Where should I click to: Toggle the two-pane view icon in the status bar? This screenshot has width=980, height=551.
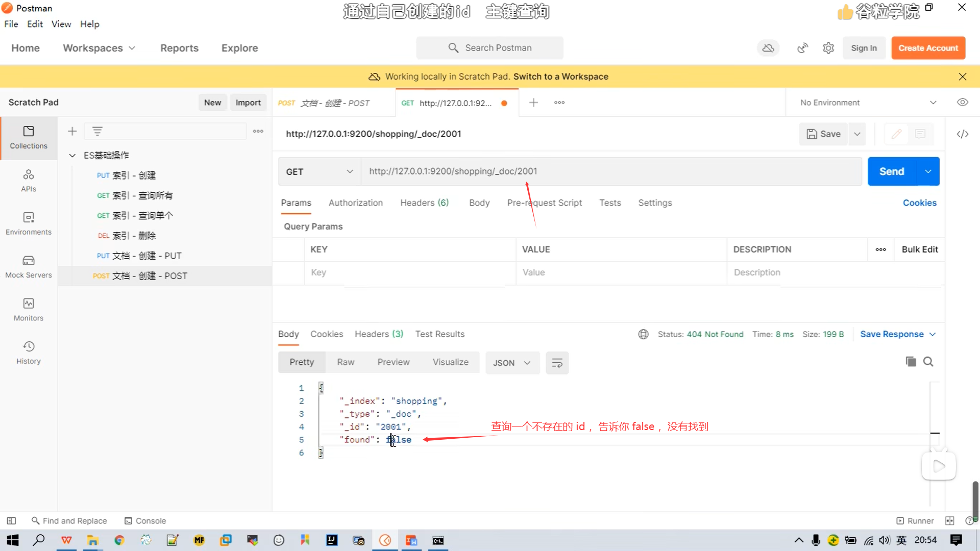(949, 521)
